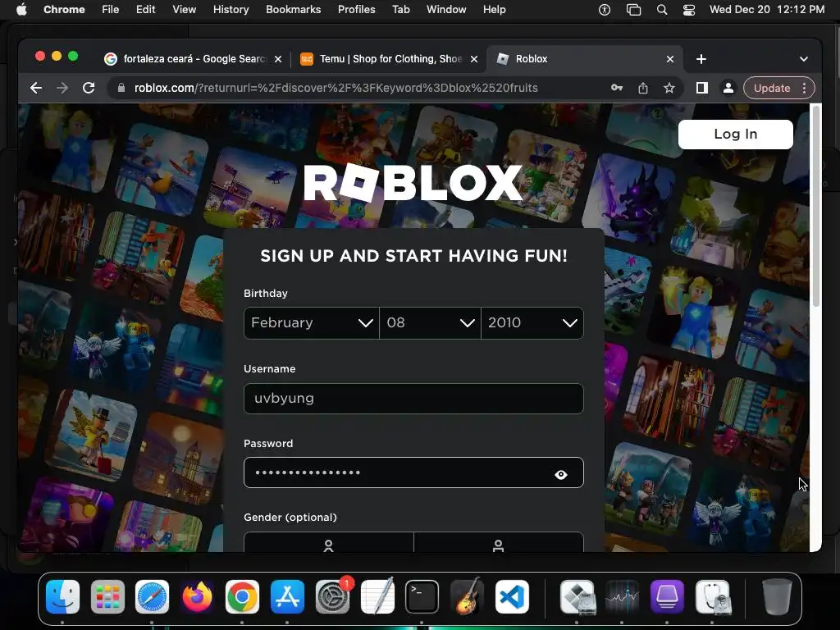The height and width of the screenshot is (630, 840).
Task: Open the Apple menu
Action: pos(21,10)
